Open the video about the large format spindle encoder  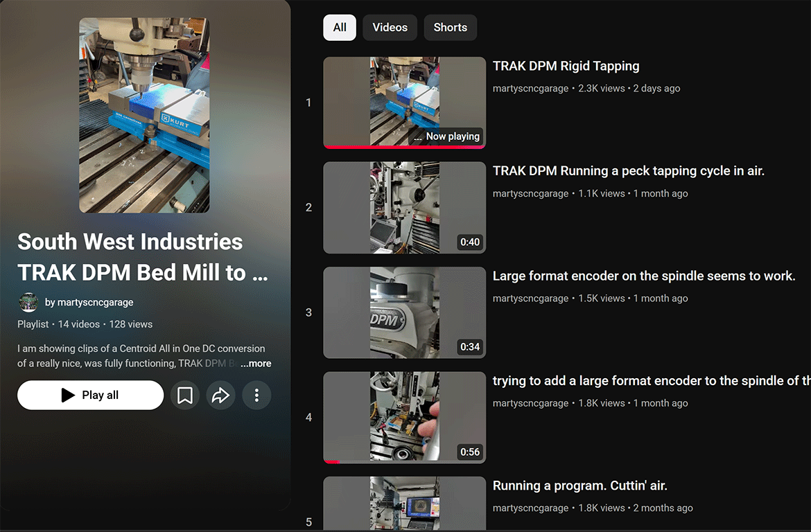[x=644, y=276]
